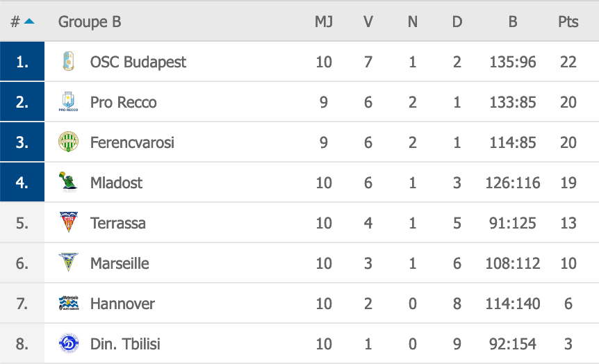Click the Pro Recco team logo
The image size is (599, 364).
(68, 101)
